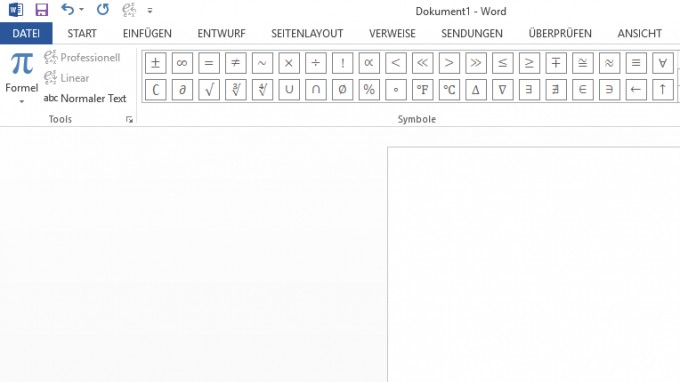Insert the plus-minus symbol
Viewport: 680px width, 382px height.
coord(155,63)
